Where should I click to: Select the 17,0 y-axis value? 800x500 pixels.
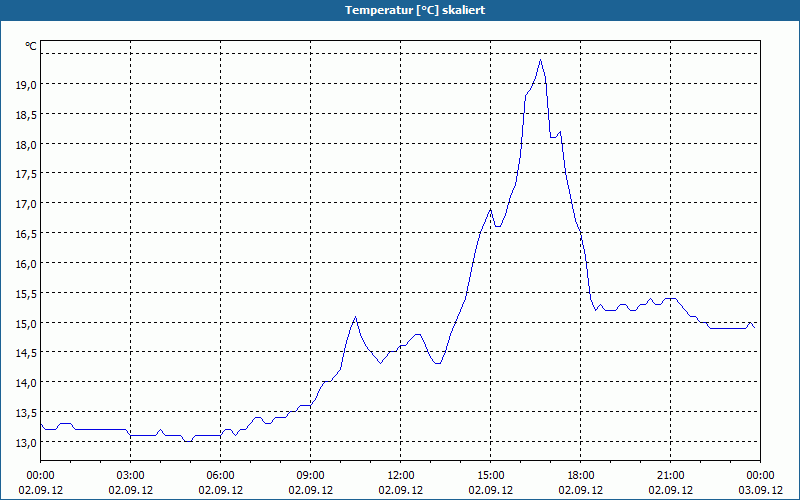point(27,204)
